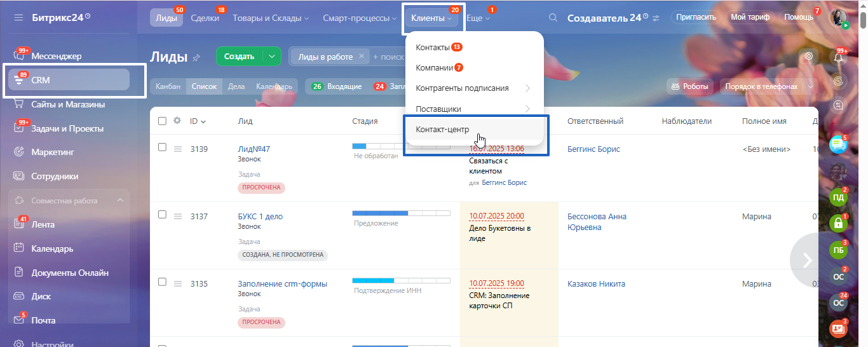868x347 pixels.
Task: Expand the dropdown arrow beside Создать
Action: (x=272, y=56)
